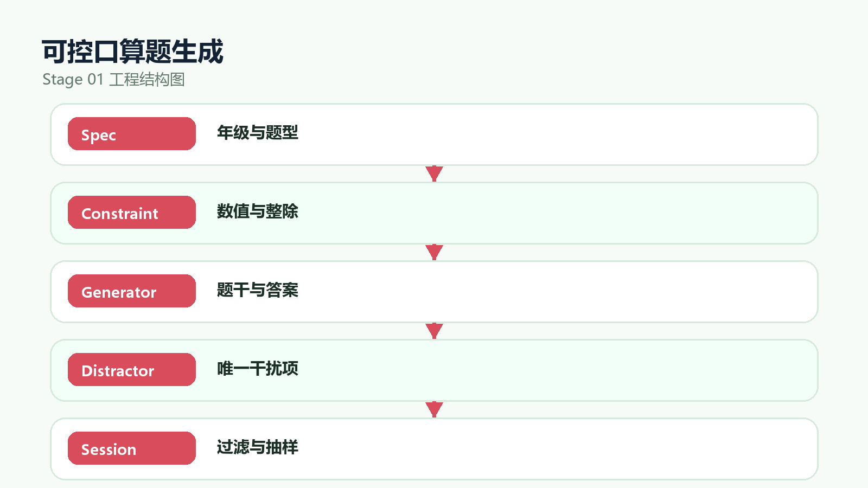Screen dimensions: 868x488
Task: Click the 题干与答案 text
Action: [x=258, y=290]
